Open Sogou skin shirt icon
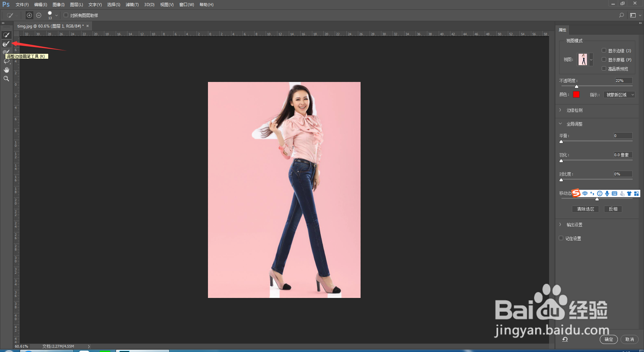 click(x=629, y=193)
